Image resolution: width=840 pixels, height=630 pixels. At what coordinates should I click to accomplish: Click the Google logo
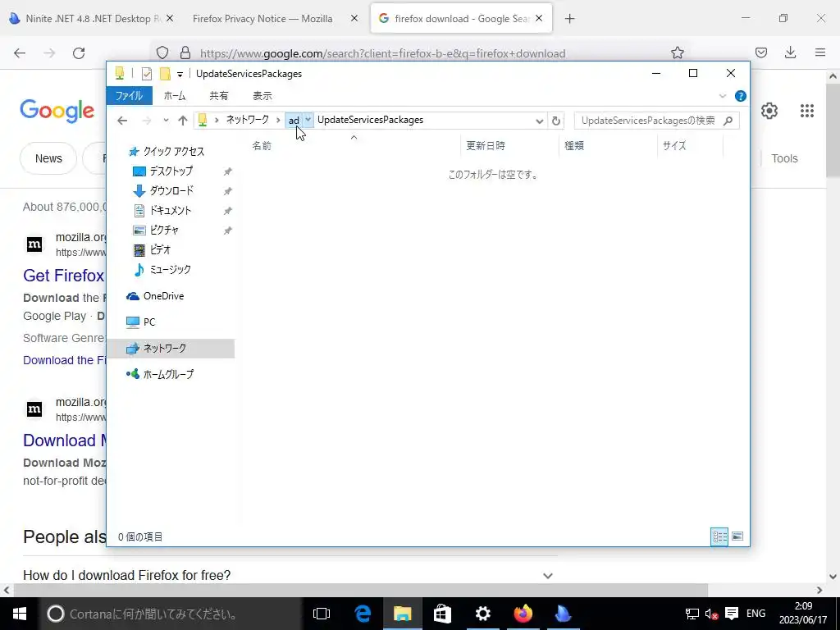point(57,111)
